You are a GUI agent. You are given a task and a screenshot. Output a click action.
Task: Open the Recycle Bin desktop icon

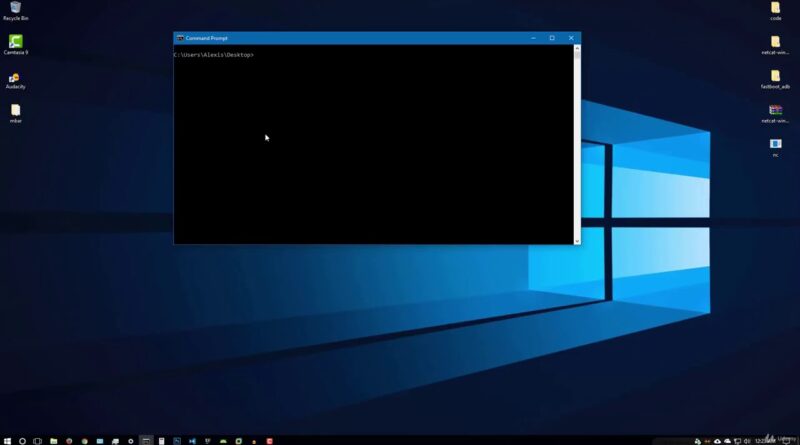pos(15,11)
